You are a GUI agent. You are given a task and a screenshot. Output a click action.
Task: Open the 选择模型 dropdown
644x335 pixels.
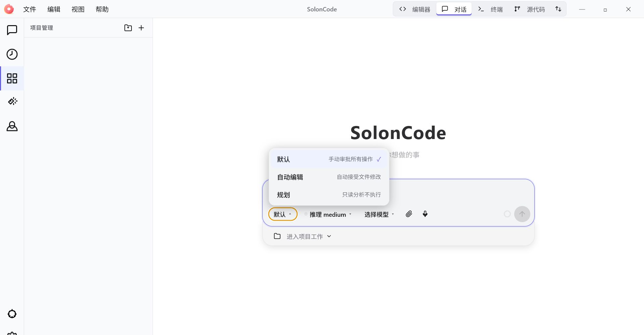379,214
